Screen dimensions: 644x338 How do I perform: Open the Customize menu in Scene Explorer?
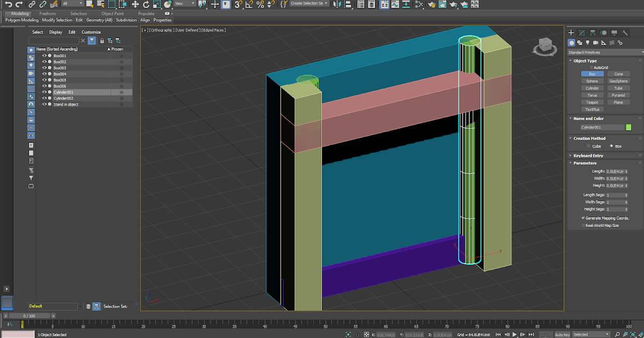[91, 32]
